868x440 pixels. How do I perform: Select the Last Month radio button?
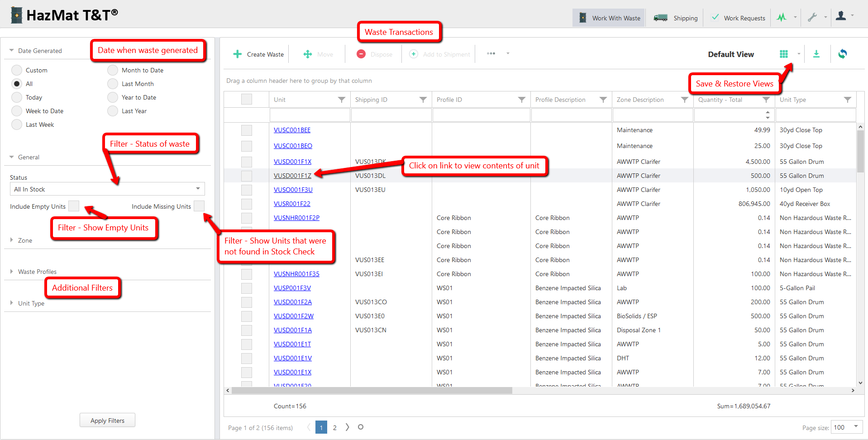113,84
